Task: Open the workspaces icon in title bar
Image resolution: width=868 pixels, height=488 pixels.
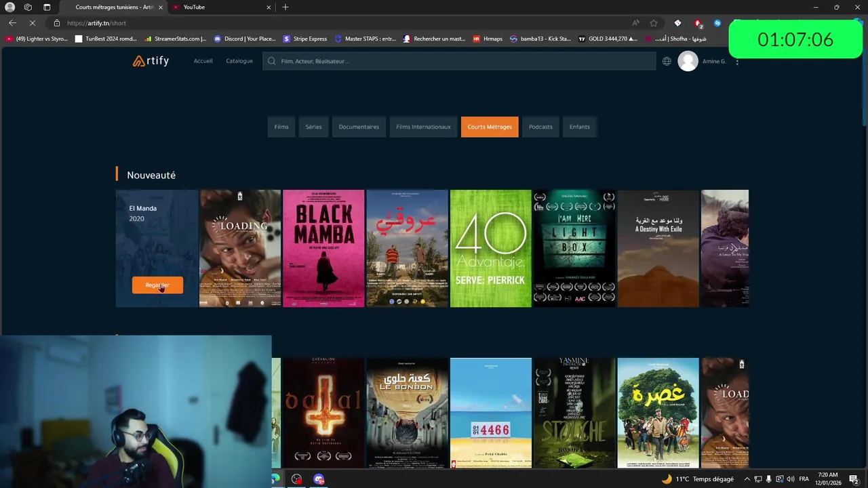Action: pyautogui.click(x=28, y=7)
